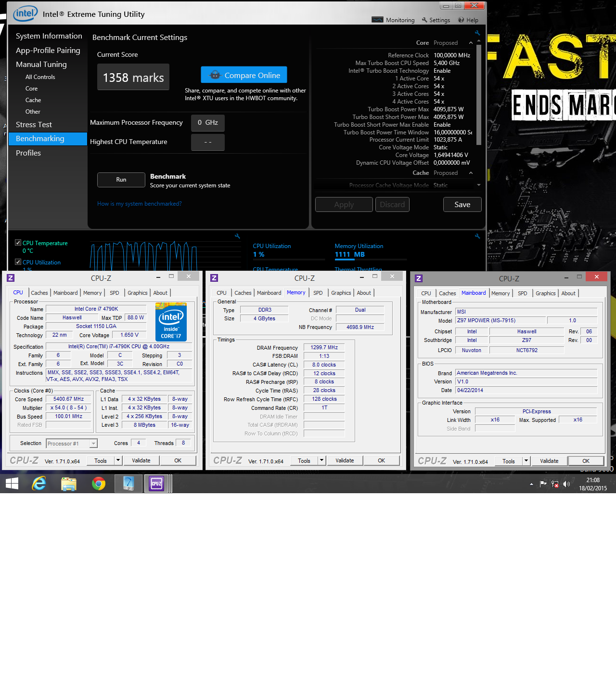This screenshot has height=682, width=616.
Task: Switch to Graphics tab in right CPU-Z
Action: click(x=546, y=293)
